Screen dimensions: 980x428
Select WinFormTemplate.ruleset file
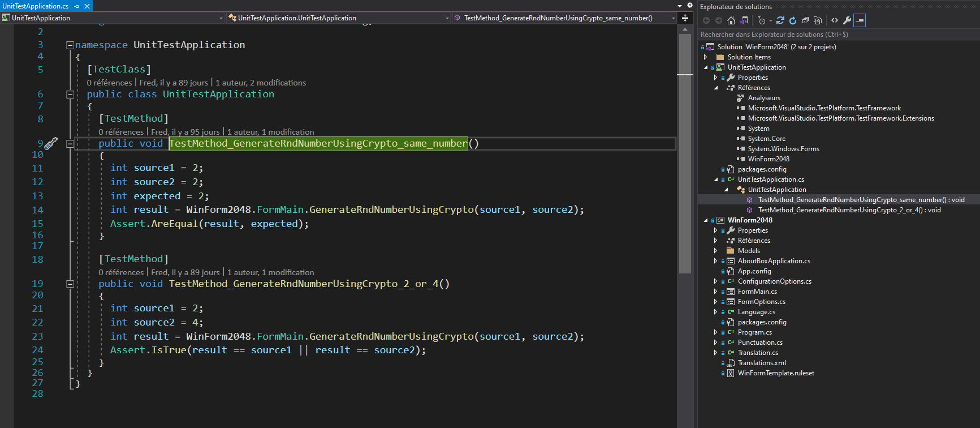776,373
